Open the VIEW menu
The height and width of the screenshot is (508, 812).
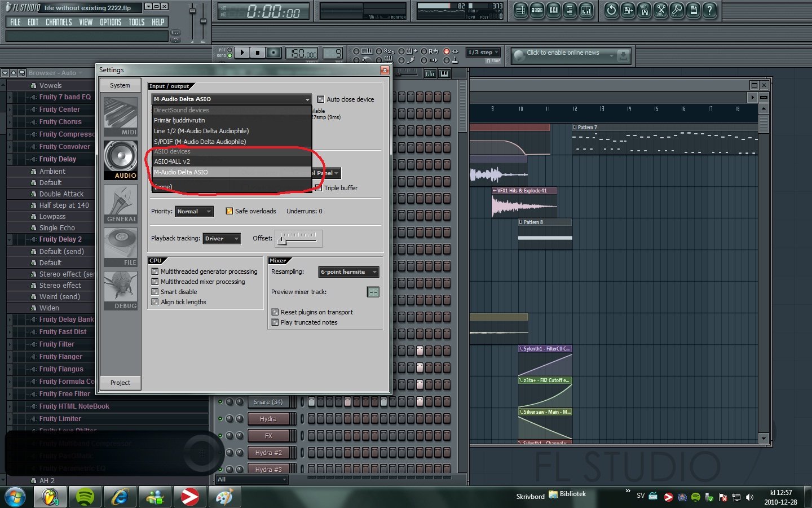tap(86, 22)
